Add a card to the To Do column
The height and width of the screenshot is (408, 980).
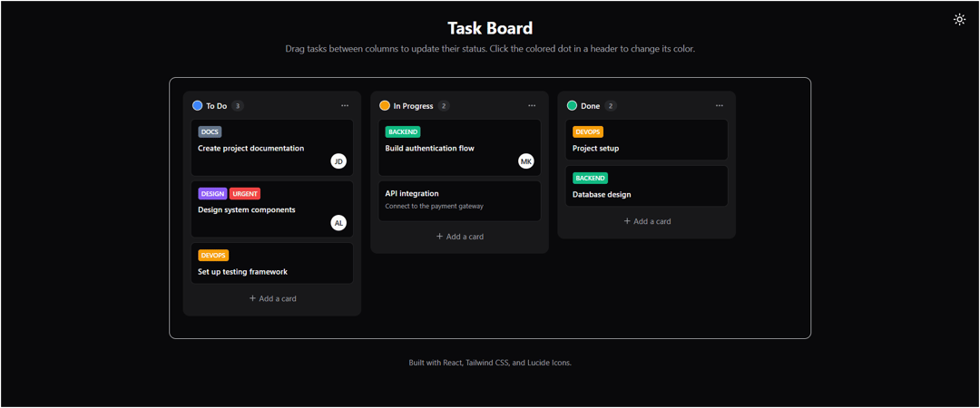272,298
